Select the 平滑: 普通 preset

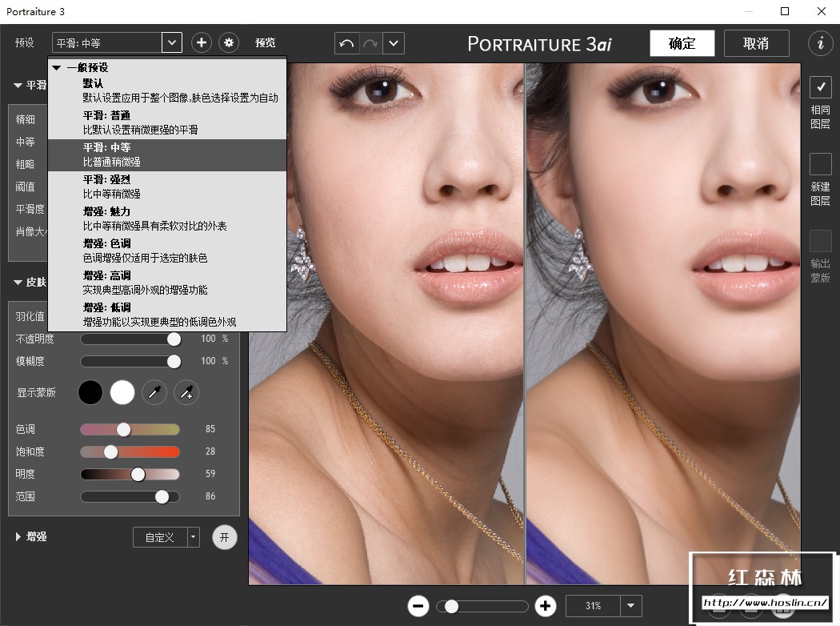[x=167, y=123]
